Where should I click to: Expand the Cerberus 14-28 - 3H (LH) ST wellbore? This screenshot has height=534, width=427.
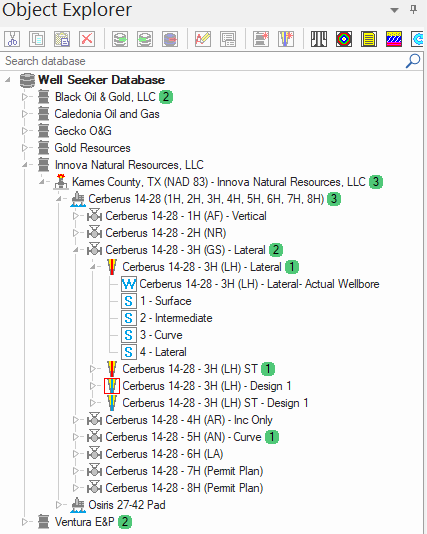[93, 368]
